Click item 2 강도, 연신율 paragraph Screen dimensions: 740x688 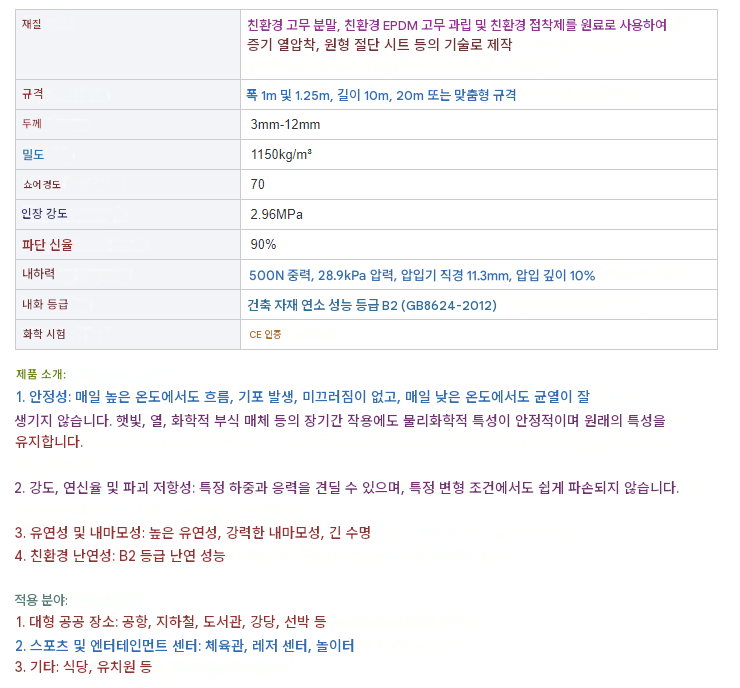(x=346, y=487)
